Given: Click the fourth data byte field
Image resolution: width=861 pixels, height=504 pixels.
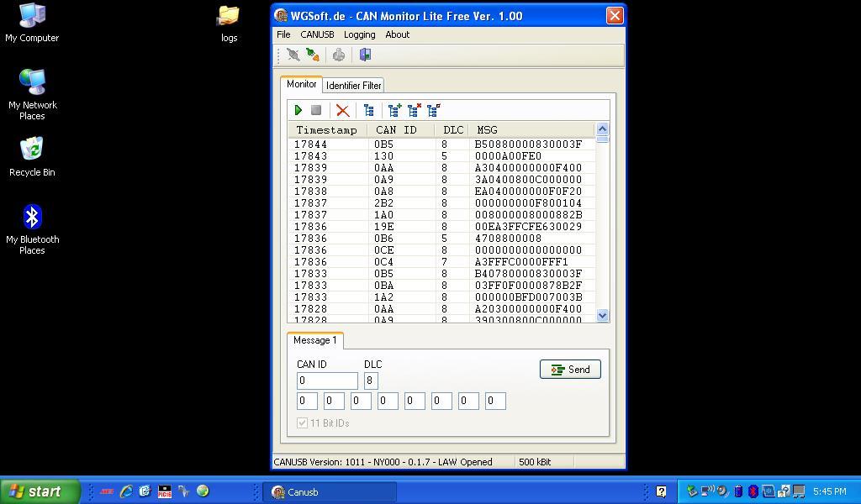Looking at the screenshot, I should [x=388, y=401].
